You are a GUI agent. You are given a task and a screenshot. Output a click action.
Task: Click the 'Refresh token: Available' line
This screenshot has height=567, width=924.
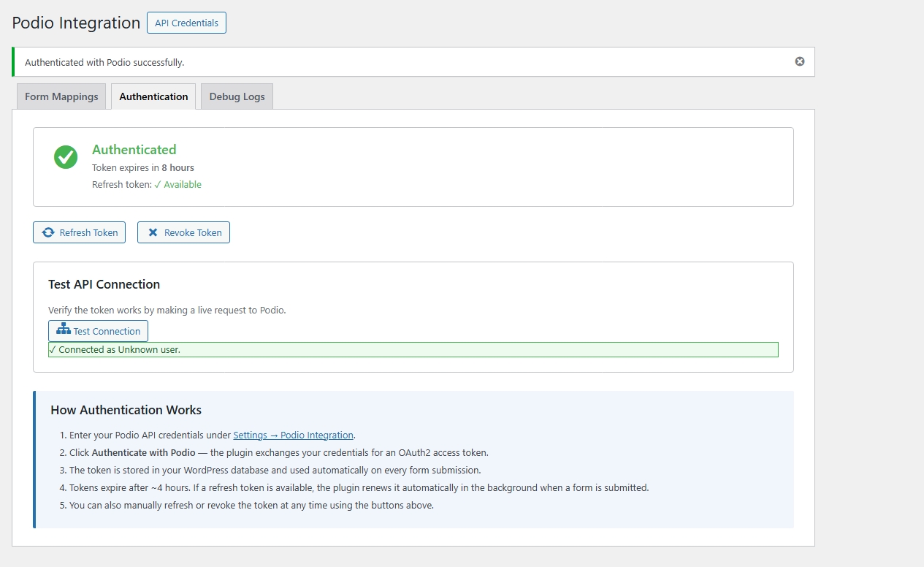point(147,184)
